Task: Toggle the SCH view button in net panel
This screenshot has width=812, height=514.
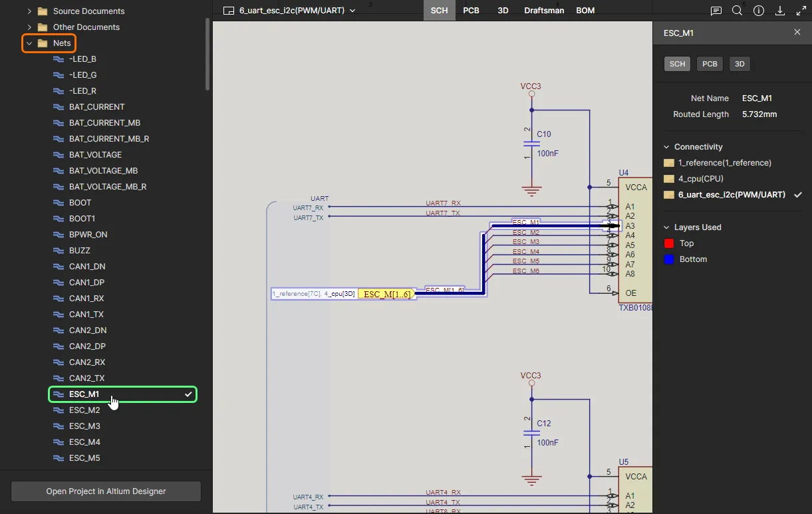Action: click(x=677, y=64)
